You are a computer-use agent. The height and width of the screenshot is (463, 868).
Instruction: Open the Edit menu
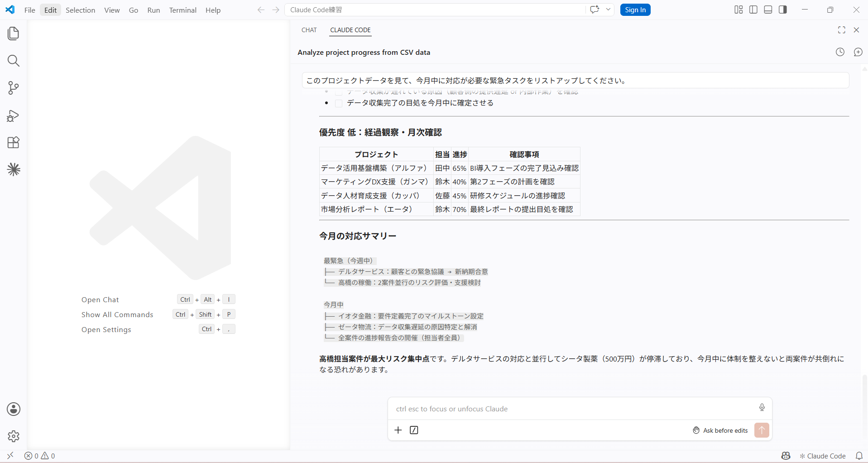[51, 10]
